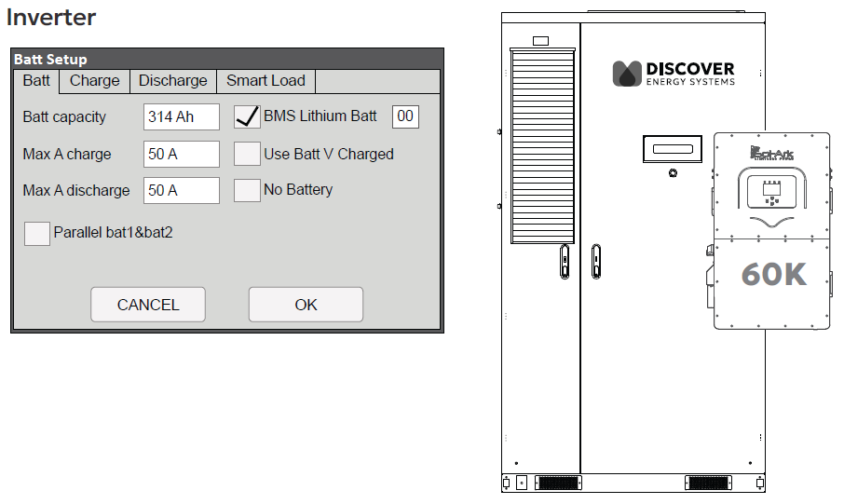Click the left cabinet door handle
The height and width of the screenshot is (504, 844).
click(565, 262)
